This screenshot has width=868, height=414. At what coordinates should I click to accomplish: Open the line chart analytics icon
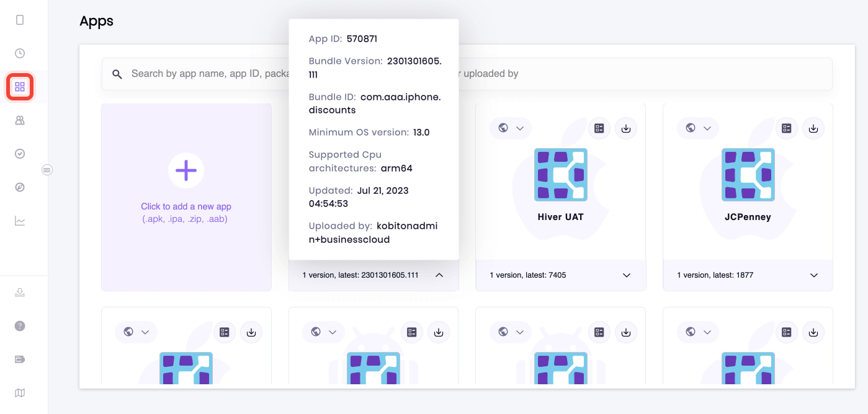point(20,221)
